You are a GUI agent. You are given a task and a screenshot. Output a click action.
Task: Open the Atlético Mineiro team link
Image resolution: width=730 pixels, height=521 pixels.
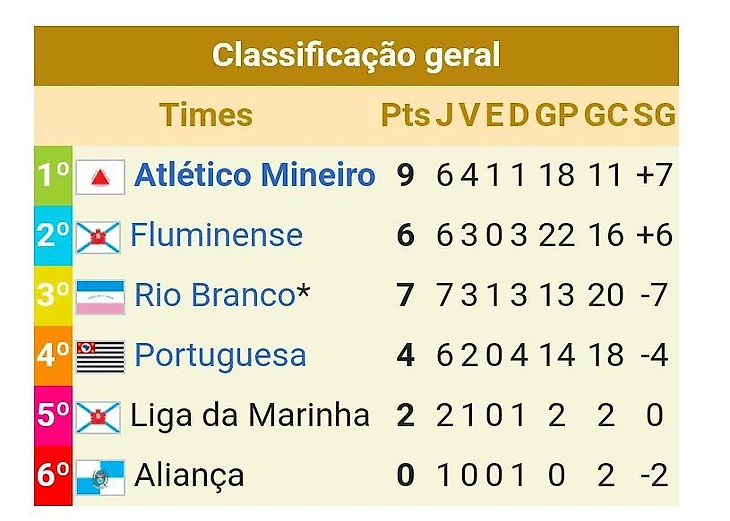(x=254, y=175)
